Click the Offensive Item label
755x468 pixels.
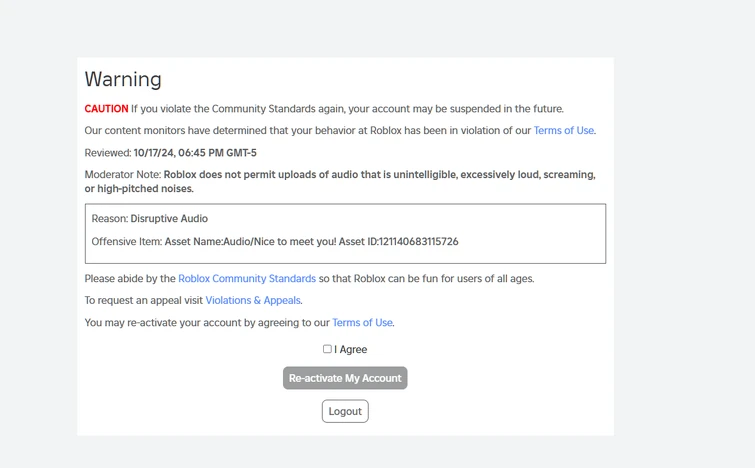[x=126, y=241]
